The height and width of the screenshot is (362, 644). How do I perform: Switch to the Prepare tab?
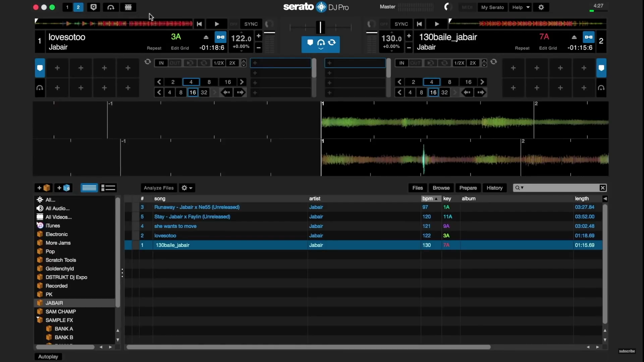click(x=468, y=188)
